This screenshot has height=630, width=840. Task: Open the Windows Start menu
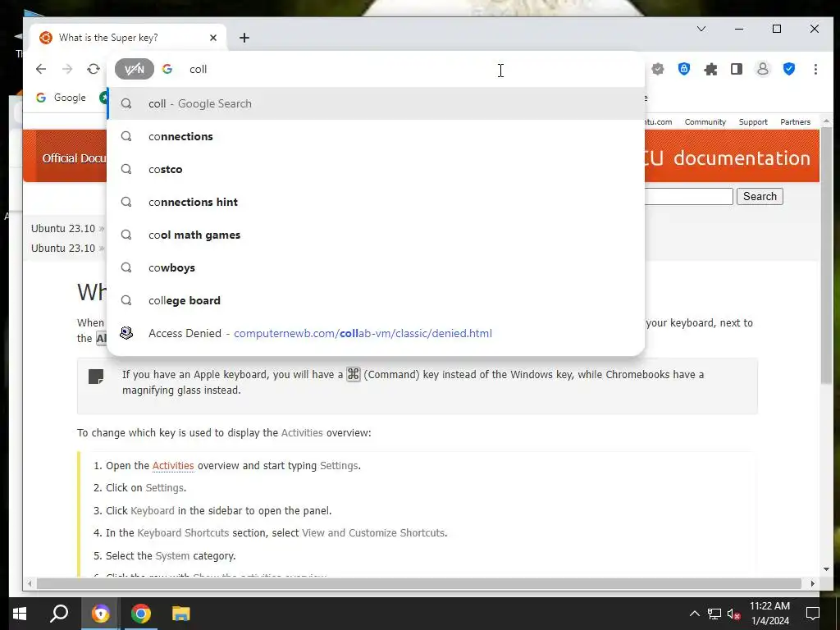coord(20,614)
